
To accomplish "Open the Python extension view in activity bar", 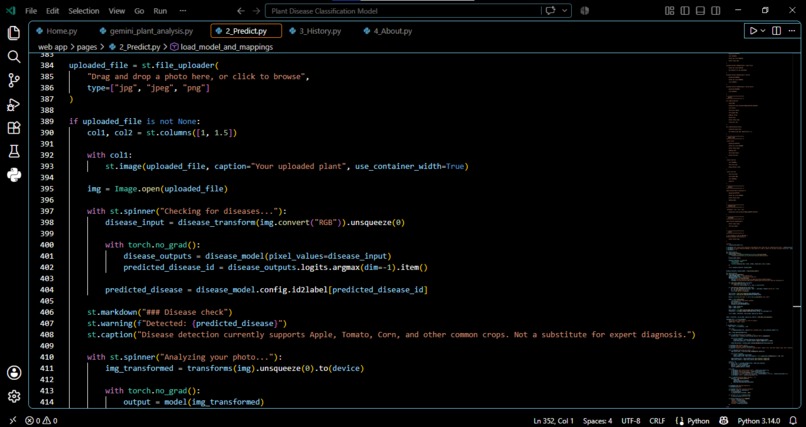I will coord(14,175).
